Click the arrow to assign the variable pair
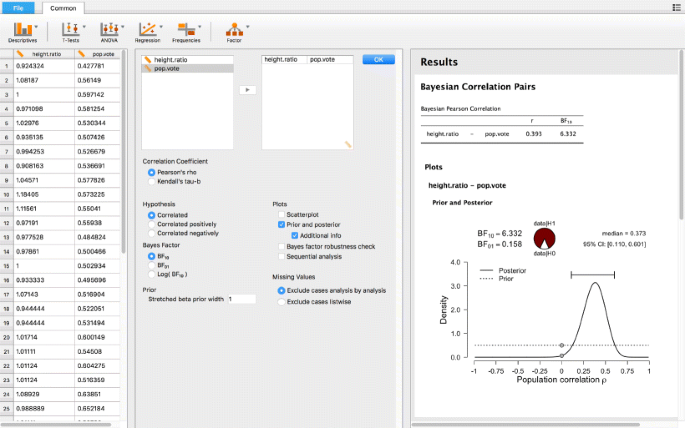The image size is (685, 428). pyautogui.click(x=247, y=89)
